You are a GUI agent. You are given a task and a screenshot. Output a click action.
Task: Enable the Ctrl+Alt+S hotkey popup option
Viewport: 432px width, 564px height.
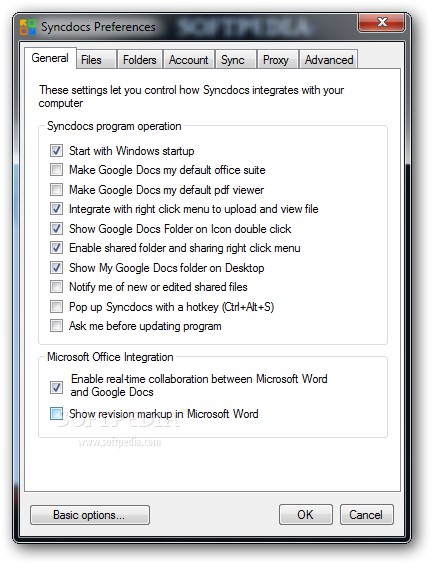(x=56, y=306)
